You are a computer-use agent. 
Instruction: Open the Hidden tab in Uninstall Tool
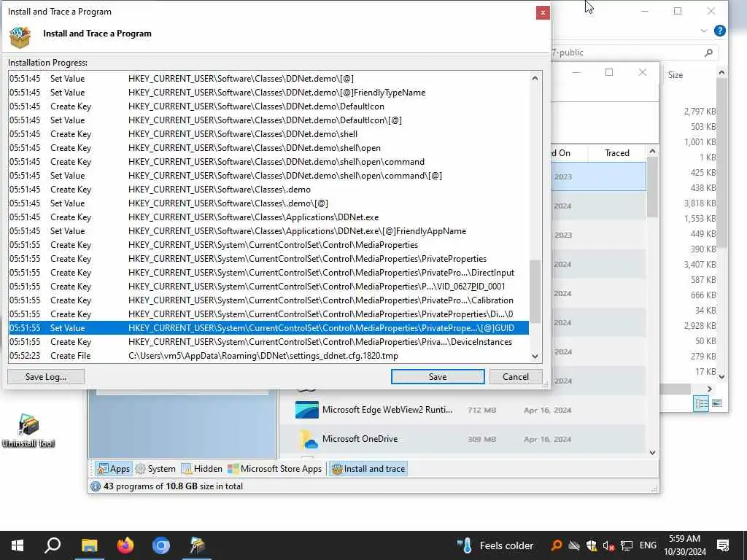coord(202,469)
